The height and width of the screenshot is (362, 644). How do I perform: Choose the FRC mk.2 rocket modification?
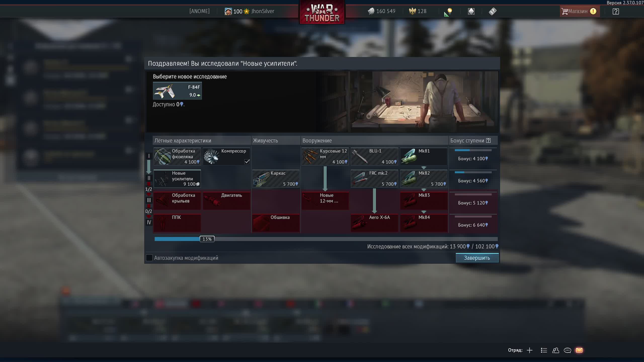point(374,178)
